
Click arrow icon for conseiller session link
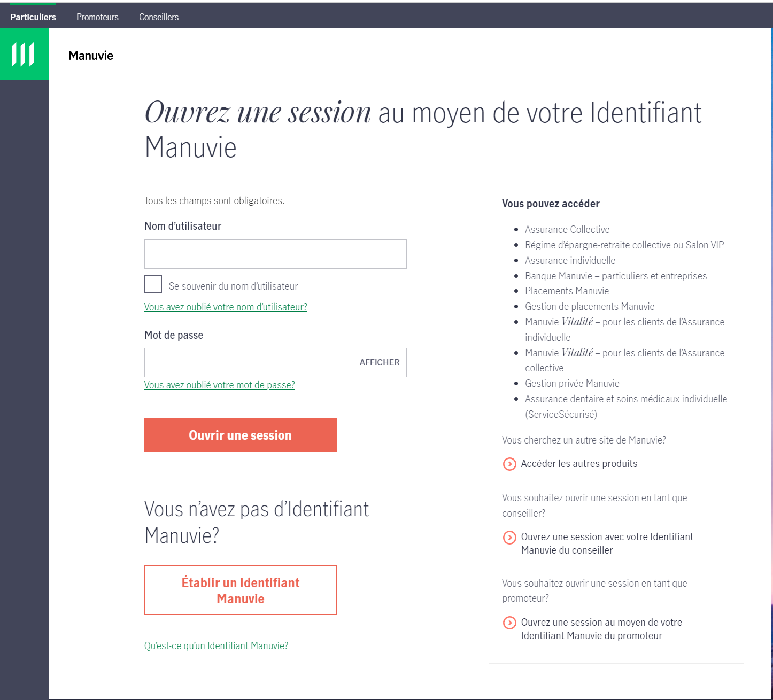click(x=509, y=538)
